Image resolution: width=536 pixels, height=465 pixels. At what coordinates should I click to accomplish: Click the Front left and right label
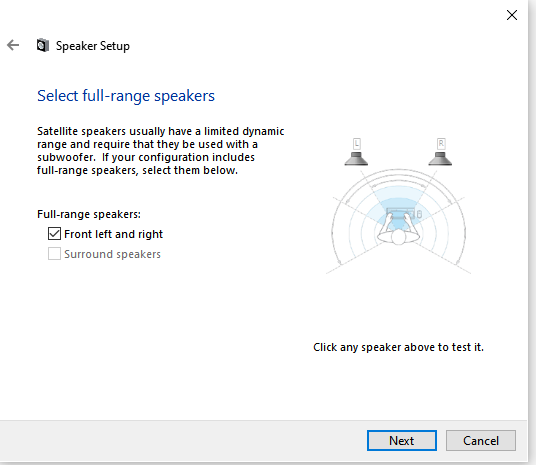coord(113,234)
